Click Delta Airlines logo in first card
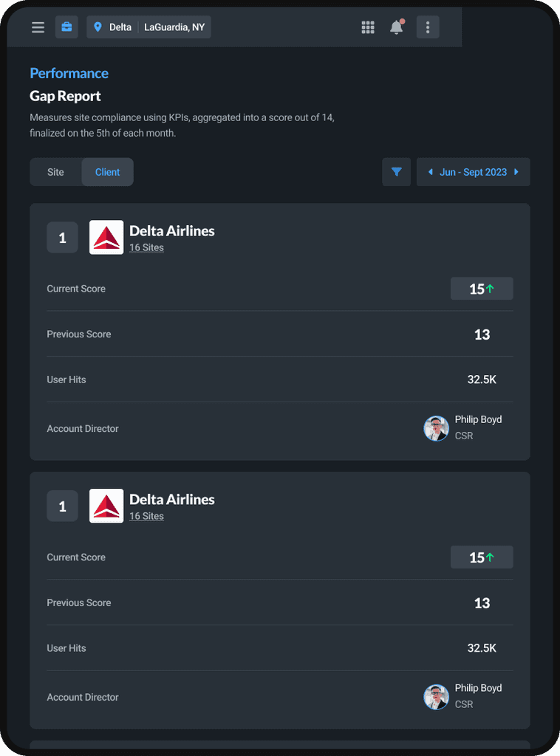 pyautogui.click(x=106, y=237)
